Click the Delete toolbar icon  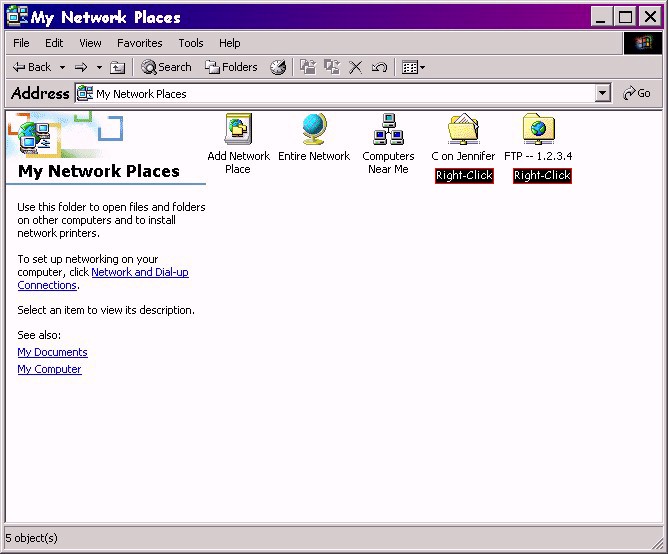click(355, 67)
